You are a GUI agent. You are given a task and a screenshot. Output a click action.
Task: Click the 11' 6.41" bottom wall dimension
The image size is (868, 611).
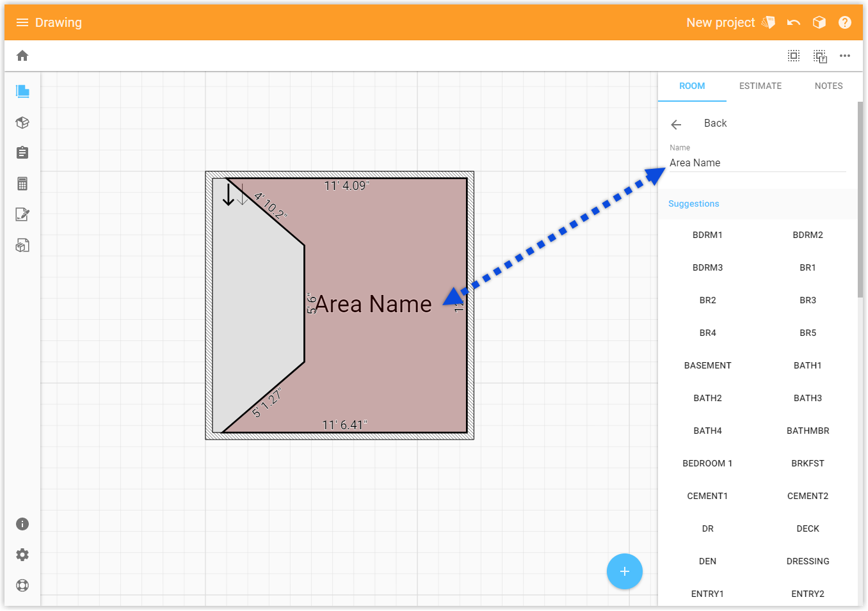pyautogui.click(x=344, y=425)
